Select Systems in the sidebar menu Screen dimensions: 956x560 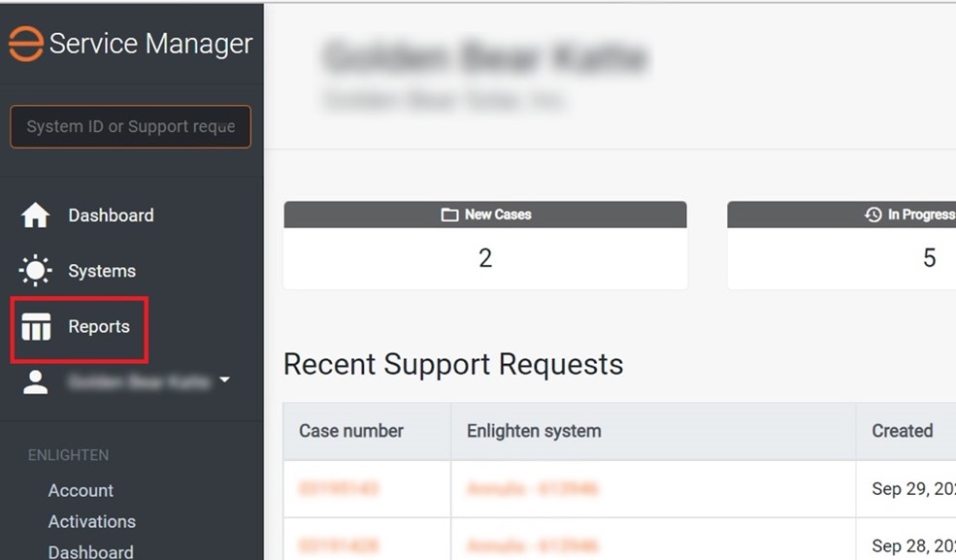tap(103, 270)
